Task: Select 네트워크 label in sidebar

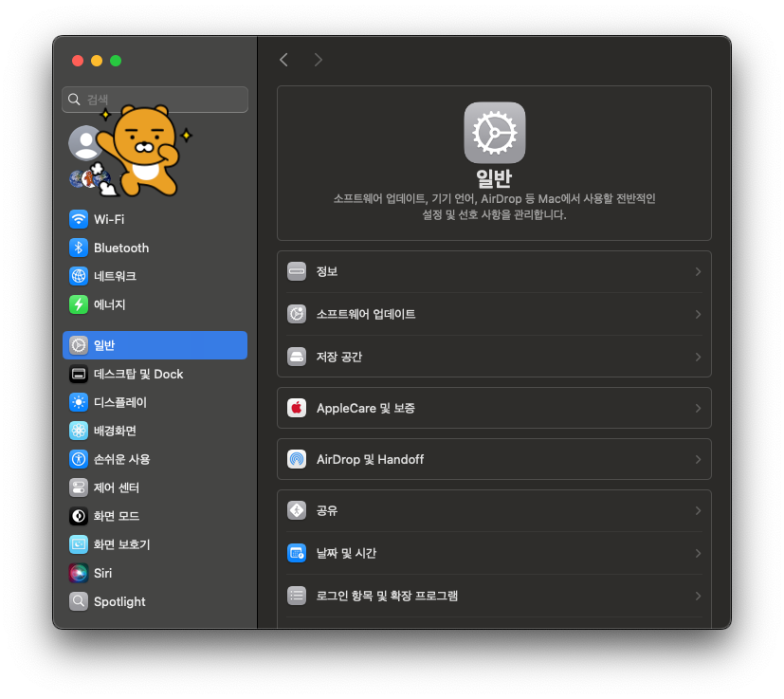Action: pos(115,276)
